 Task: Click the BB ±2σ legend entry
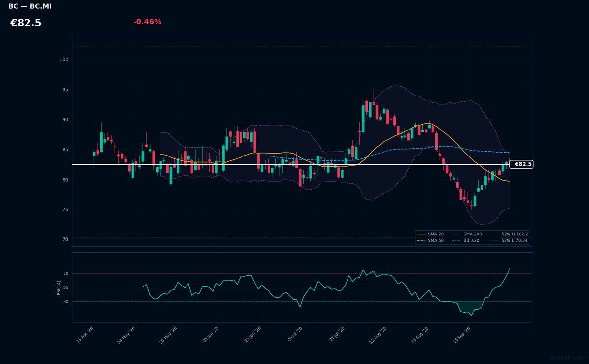click(465, 241)
